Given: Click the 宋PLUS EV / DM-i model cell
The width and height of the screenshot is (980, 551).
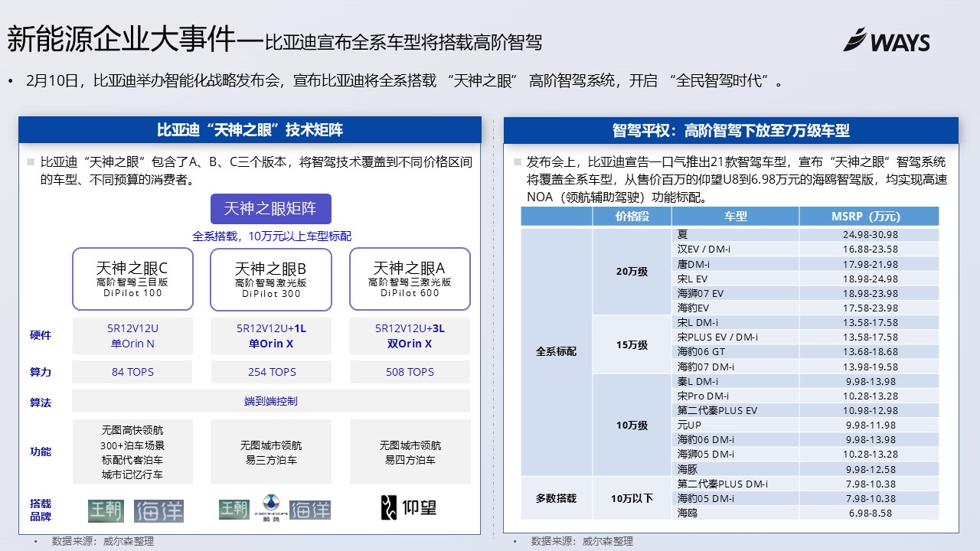Looking at the screenshot, I should coord(736,337).
